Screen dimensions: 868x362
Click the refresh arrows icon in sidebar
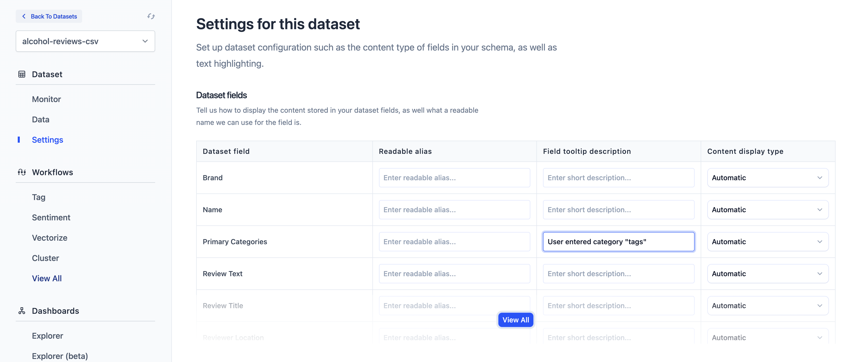click(151, 16)
